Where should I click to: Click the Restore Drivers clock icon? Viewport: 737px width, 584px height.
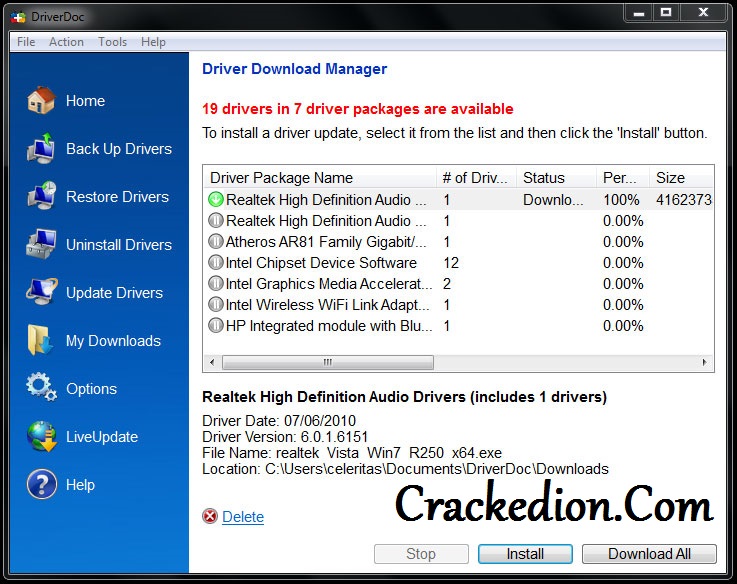click(x=41, y=196)
